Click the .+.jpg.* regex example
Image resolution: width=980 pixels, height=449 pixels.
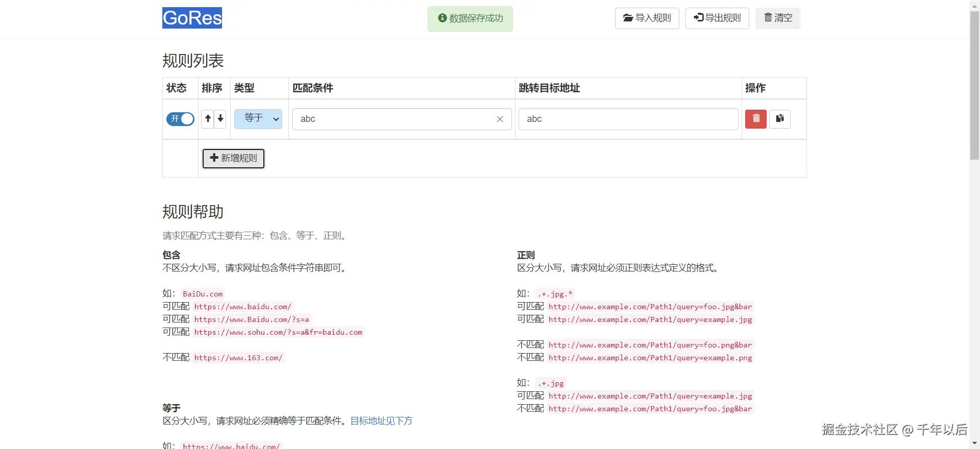pos(555,294)
